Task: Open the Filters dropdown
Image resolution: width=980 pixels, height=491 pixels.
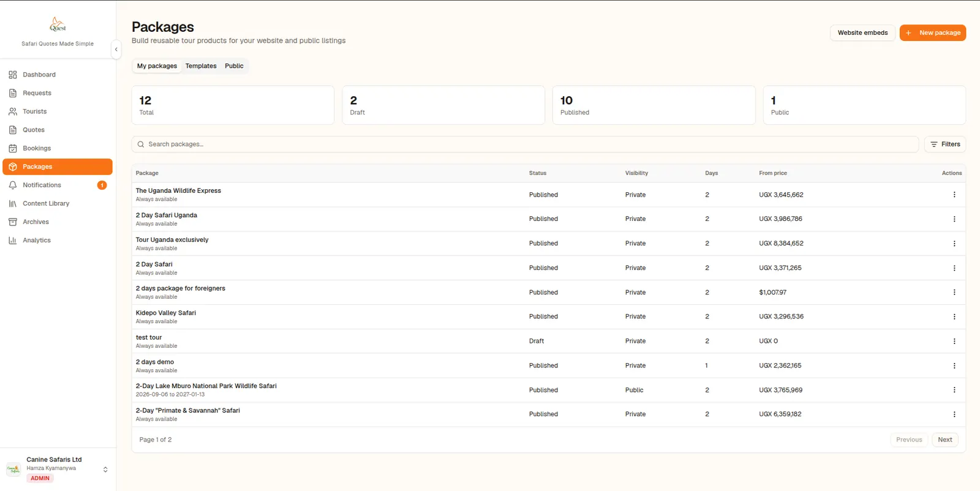Action: click(945, 144)
